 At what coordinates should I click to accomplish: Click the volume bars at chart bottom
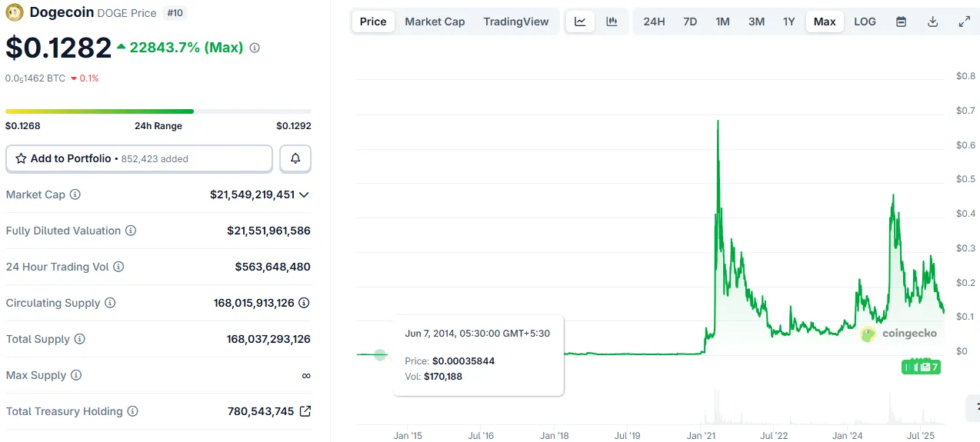tap(651, 407)
